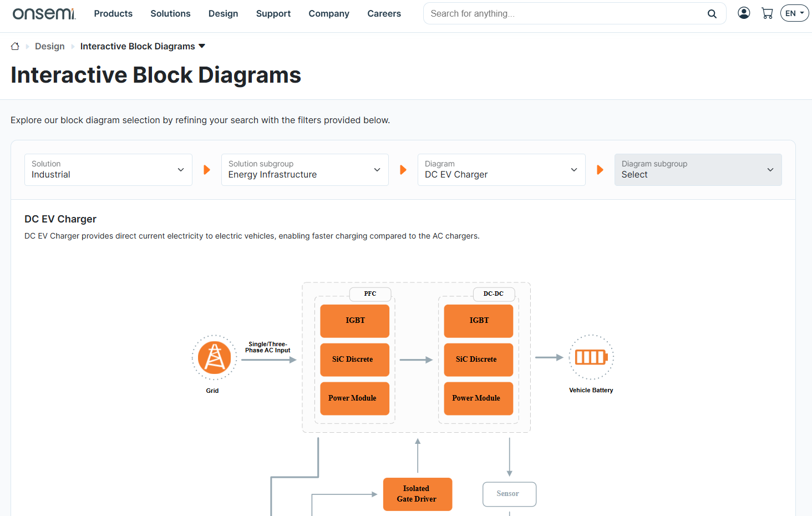812x516 pixels.
Task: Click the IGBT block under PFC
Action: 354,321
